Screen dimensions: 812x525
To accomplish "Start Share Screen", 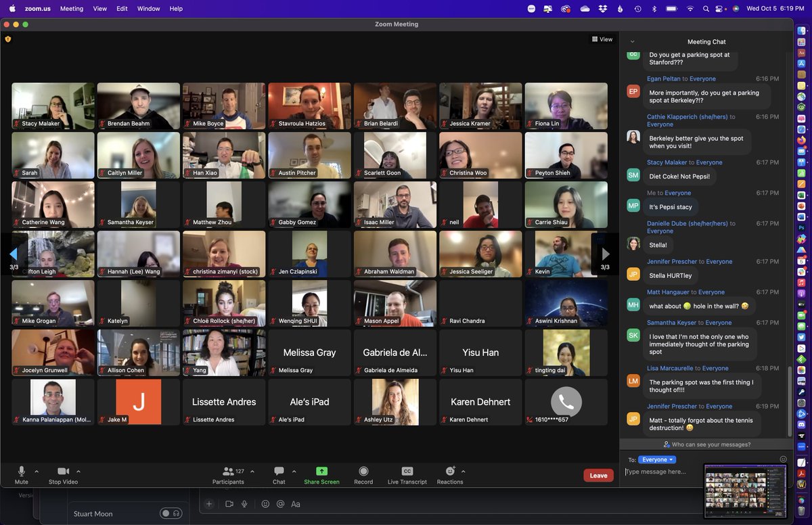I will pos(321,475).
